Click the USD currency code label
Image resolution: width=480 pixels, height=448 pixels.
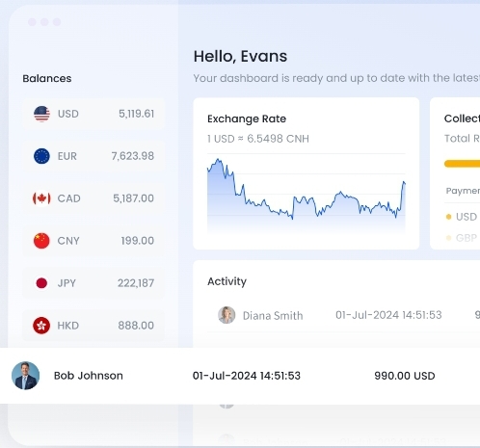pyautogui.click(x=68, y=114)
